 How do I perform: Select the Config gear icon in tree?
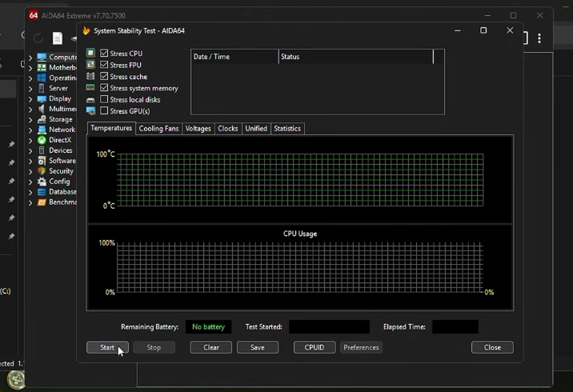point(42,182)
